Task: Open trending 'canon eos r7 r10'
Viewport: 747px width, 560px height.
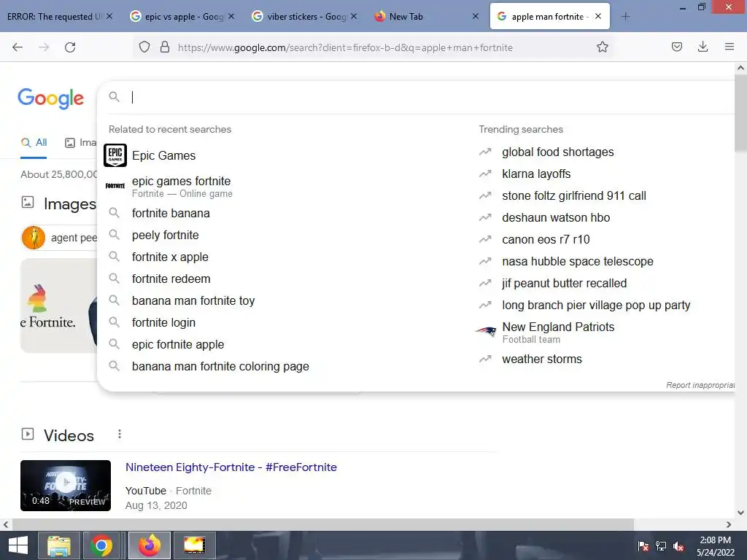Action: (x=546, y=239)
